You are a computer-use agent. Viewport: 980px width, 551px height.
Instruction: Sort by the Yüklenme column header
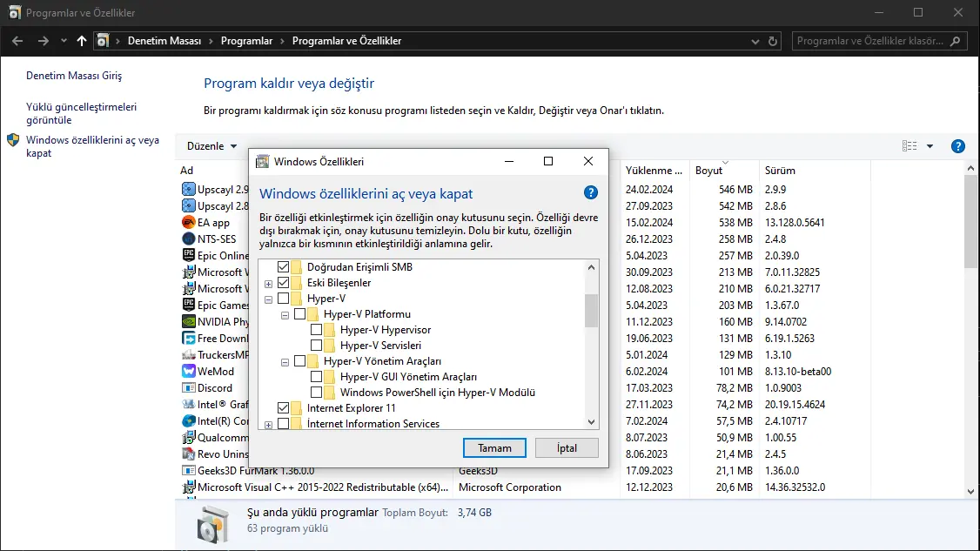pos(654,170)
